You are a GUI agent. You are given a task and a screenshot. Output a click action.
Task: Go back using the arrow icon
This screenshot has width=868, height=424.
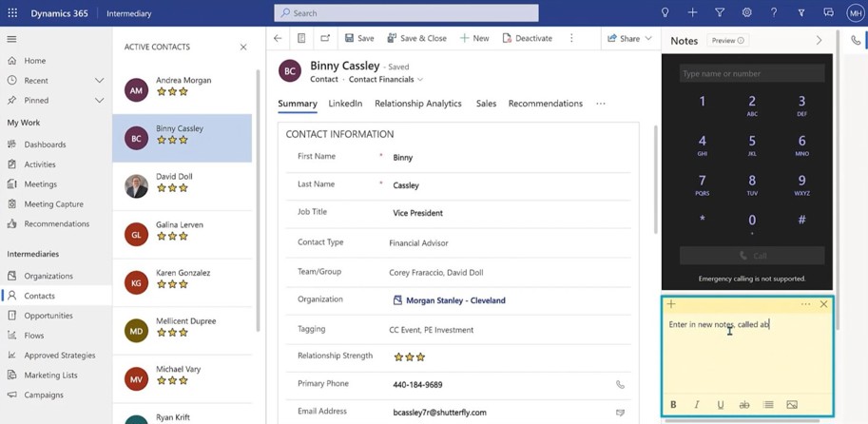[278, 38]
